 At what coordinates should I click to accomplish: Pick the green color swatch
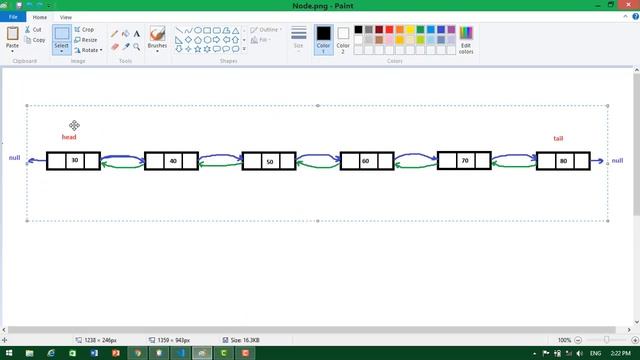[420, 29]
